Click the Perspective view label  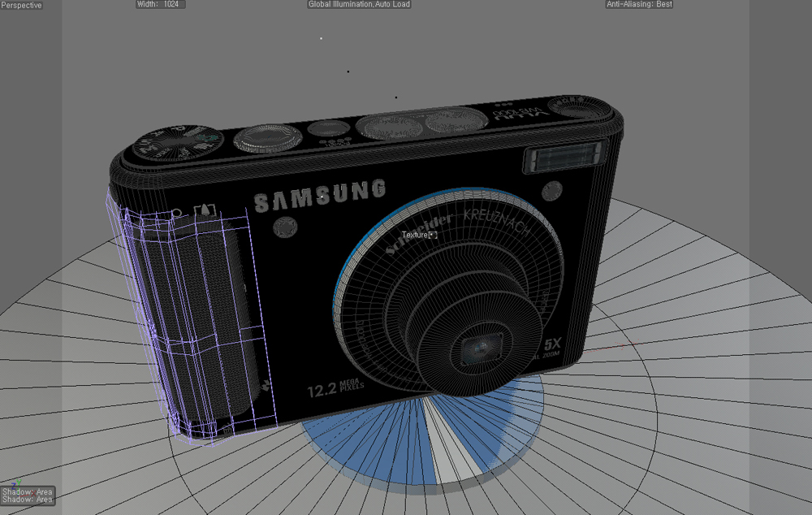pos(21,5)
